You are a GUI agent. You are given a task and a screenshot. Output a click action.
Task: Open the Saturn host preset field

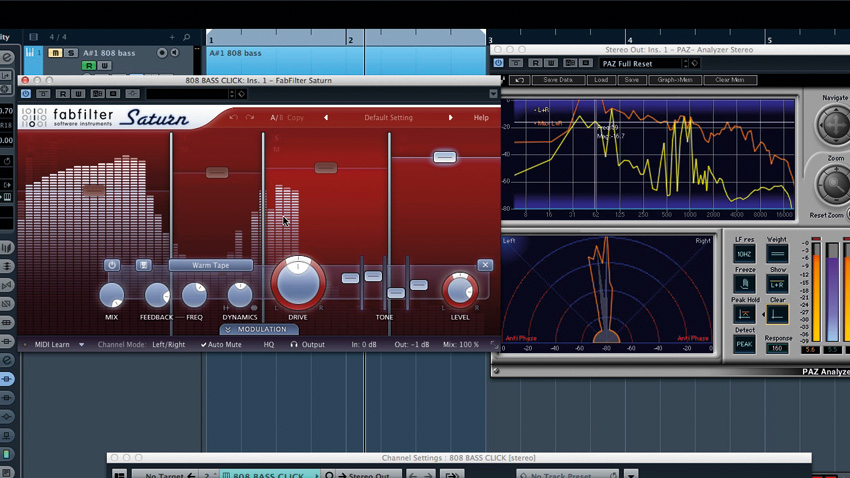[188, 94]
